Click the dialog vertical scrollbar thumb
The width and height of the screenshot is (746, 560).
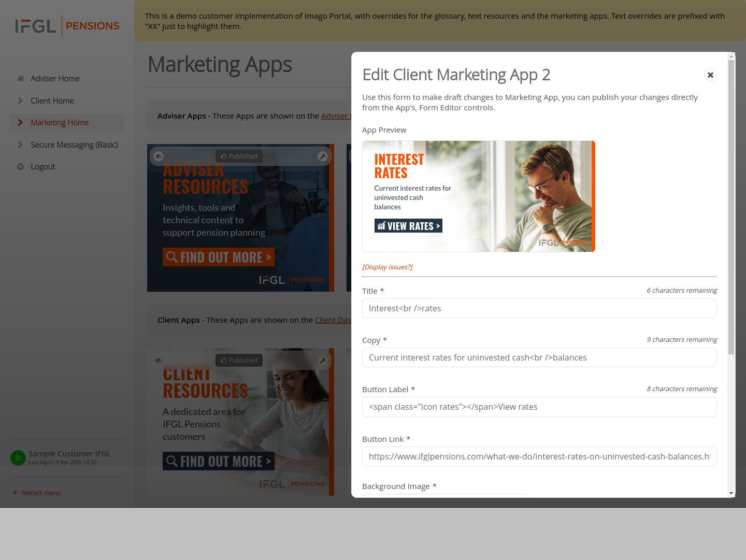[731, 207]
